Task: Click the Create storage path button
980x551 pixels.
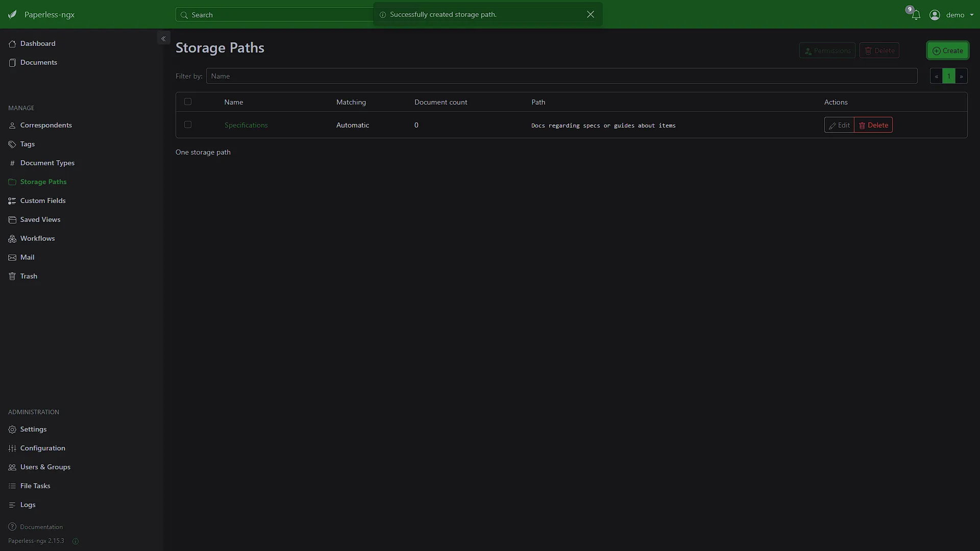Action: (947, 51)
